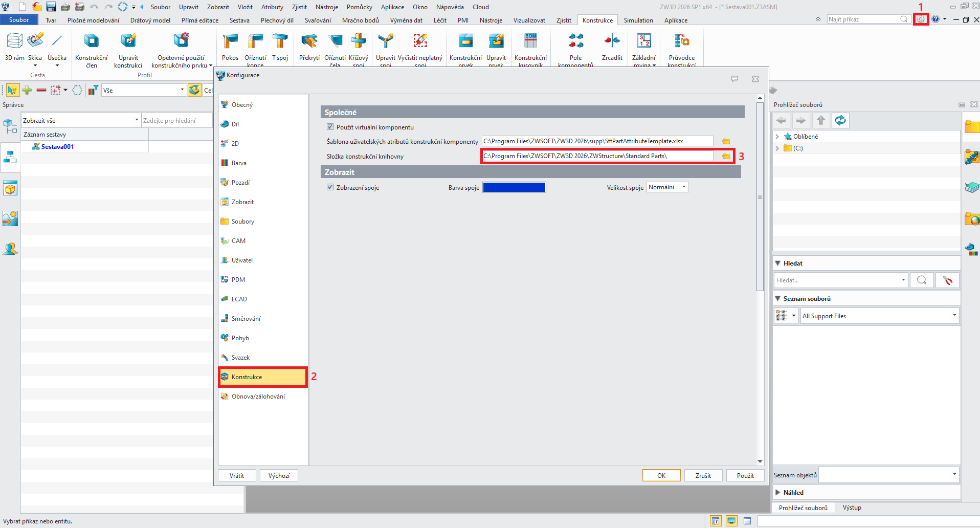Viewport: 980px width, 528px height.
Task: Activate the Zrcadlit mirror tool
Action: (612, 47)
